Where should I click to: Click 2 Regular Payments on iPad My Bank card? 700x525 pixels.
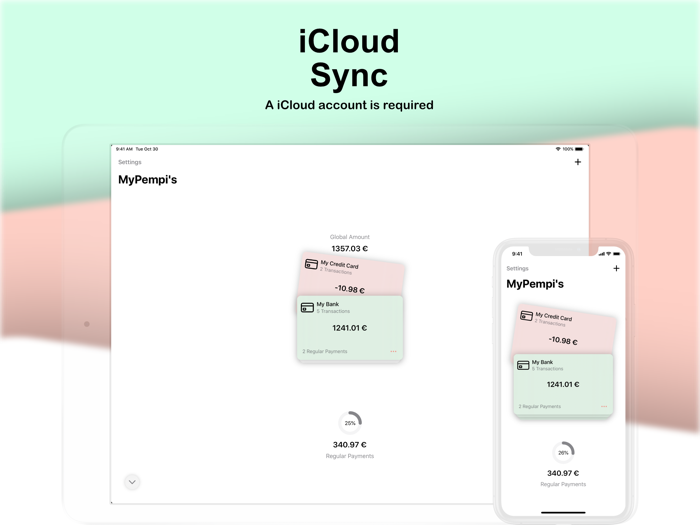(x=325, y=351)
